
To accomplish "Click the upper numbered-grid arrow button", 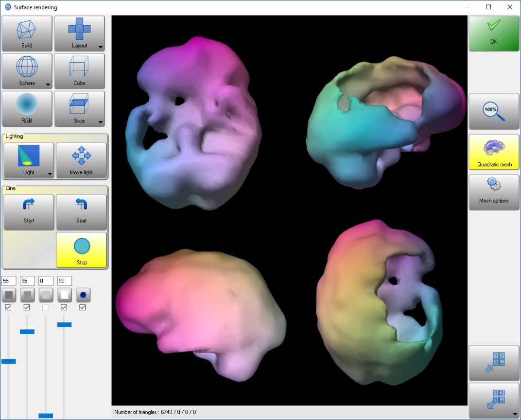I will click(x=493, y=363).
